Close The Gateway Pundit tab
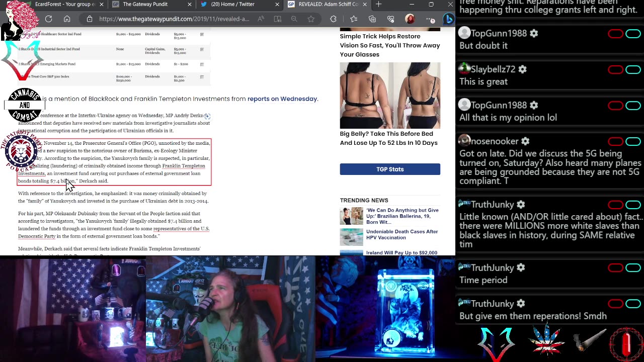The image size is (644, 362). click(190, 5)
